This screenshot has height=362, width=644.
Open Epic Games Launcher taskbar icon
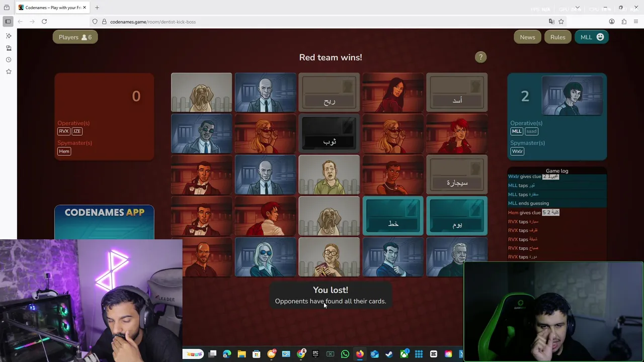[315, 354]
